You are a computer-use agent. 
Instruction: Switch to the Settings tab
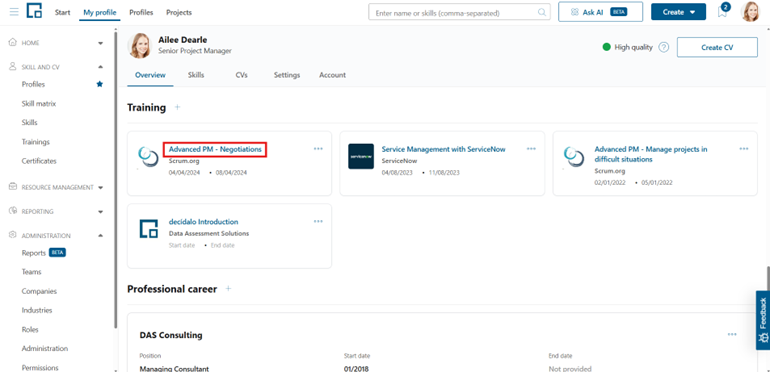[x=287, y=75]
